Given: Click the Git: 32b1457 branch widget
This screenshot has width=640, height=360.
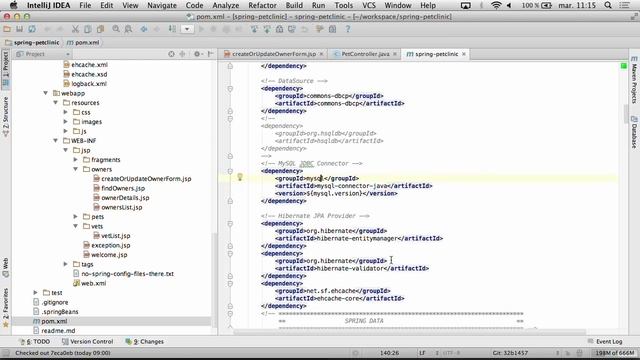Looking at the screenshot, I should 510,353.
